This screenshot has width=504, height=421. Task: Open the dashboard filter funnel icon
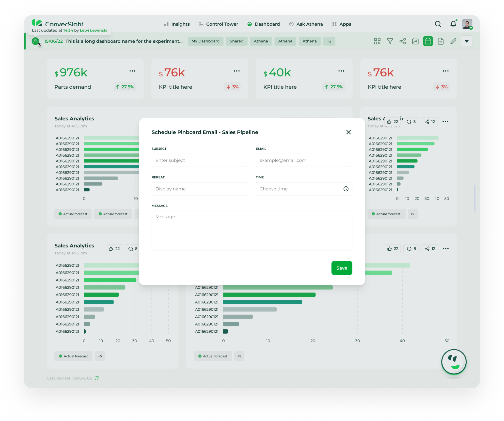click(x=390, y=41)
